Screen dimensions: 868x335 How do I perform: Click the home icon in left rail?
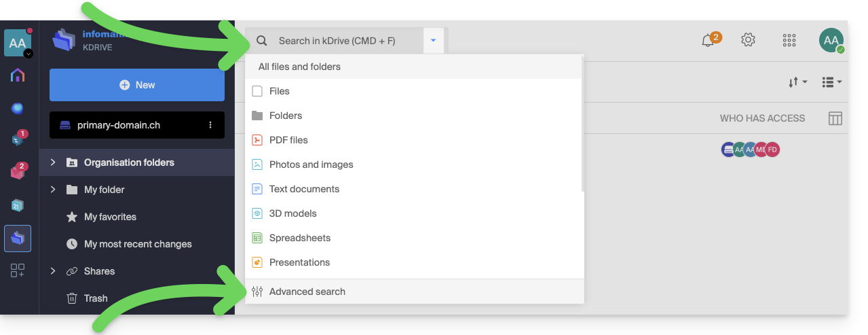pos(18,75)
